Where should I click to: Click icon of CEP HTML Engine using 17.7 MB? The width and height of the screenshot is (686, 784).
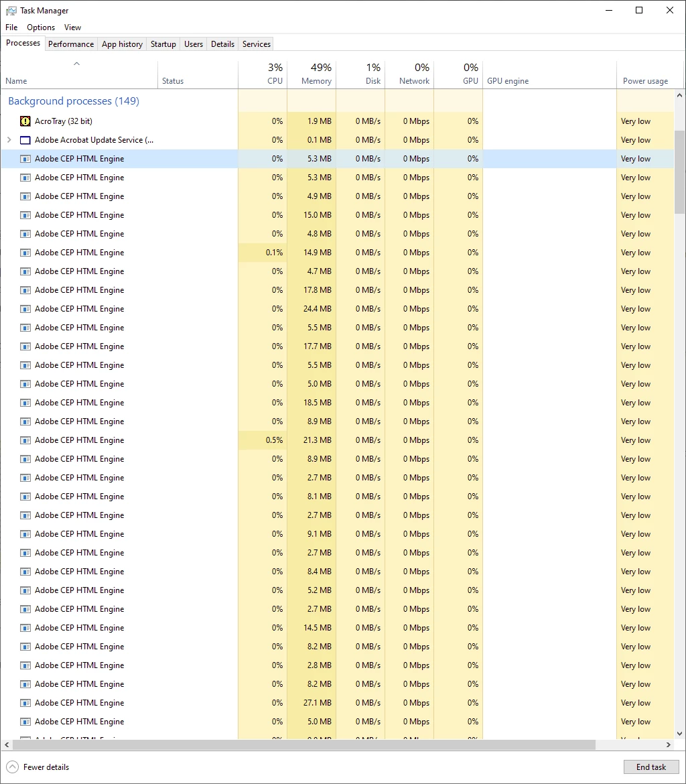[x=25, y=346]
